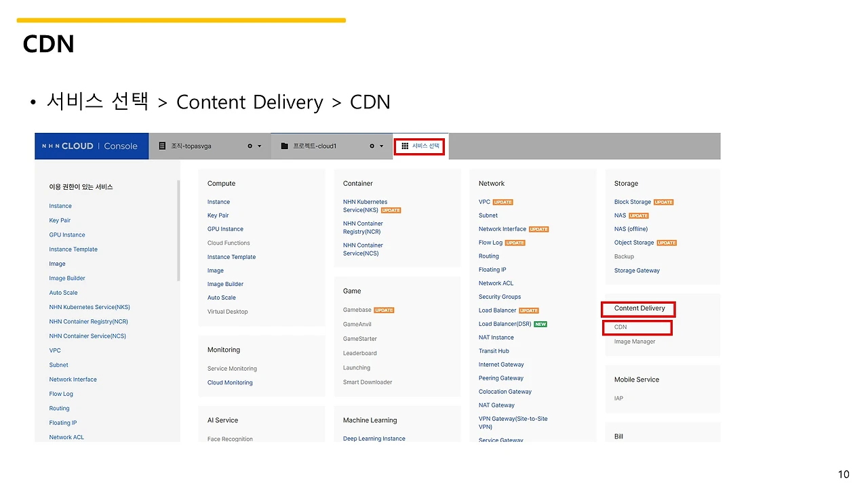
Task: Open GameAnvil in the Game section
Action: 357,325
